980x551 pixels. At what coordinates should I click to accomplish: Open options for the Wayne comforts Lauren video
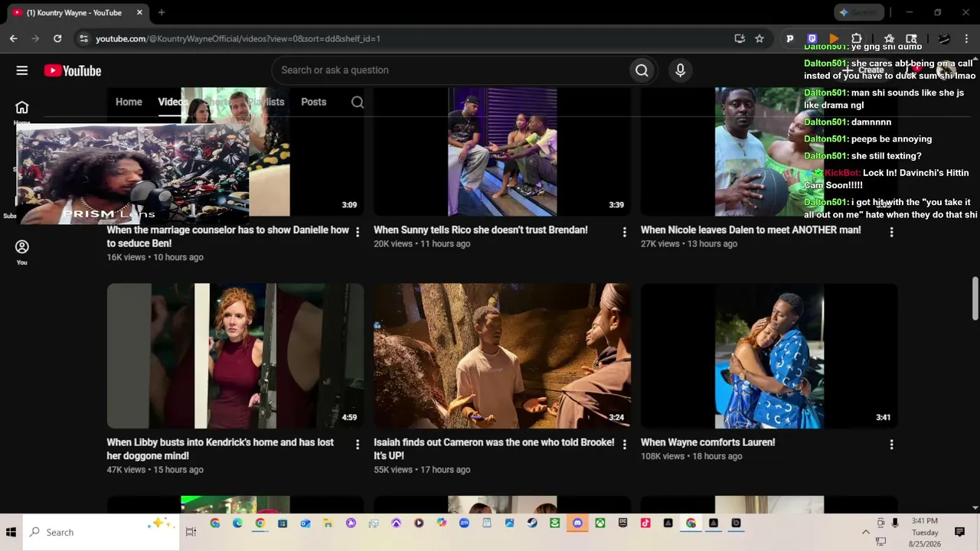891,445
